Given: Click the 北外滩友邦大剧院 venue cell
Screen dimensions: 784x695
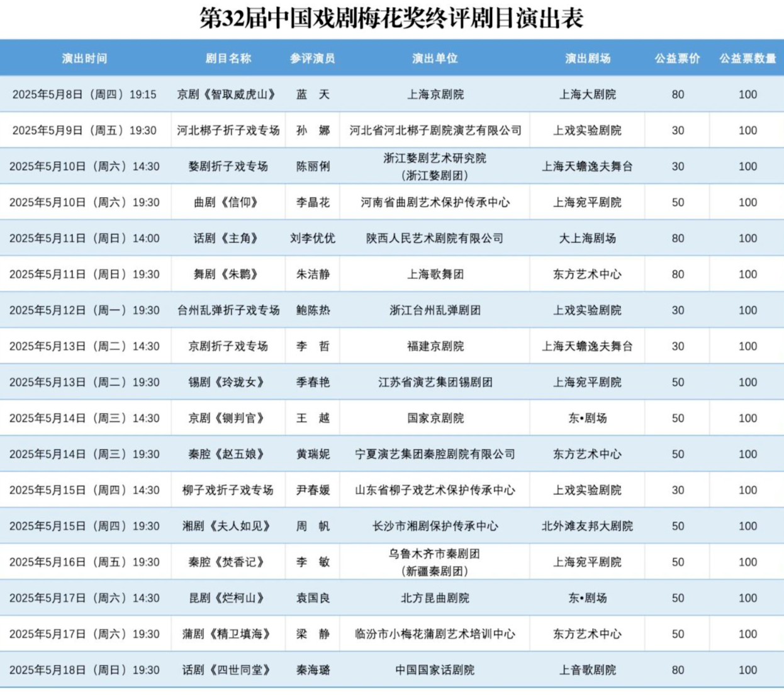Looking at the screenshot, I should (587, 526).
